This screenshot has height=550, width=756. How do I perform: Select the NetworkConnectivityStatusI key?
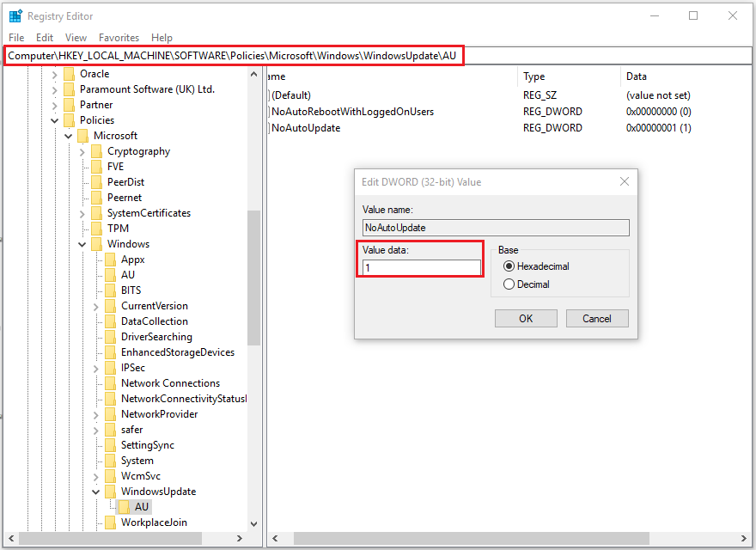pos(184,399)
